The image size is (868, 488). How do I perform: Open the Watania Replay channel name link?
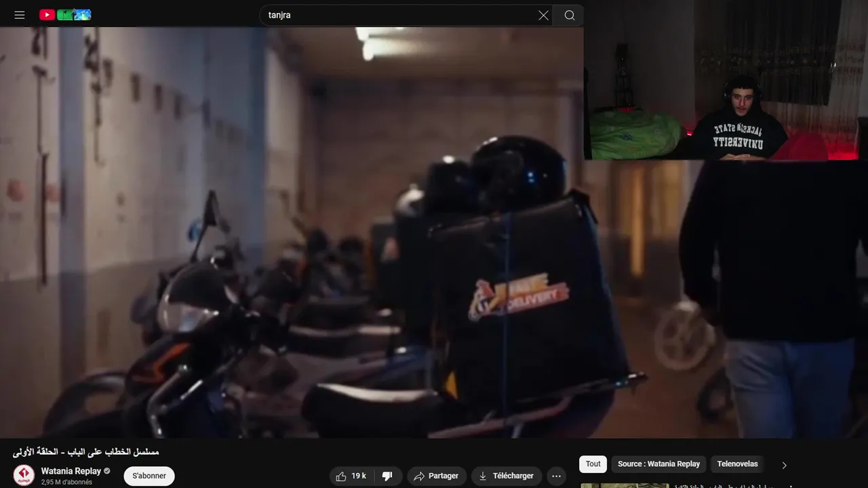pyautogui.click(x=71, y=471)
